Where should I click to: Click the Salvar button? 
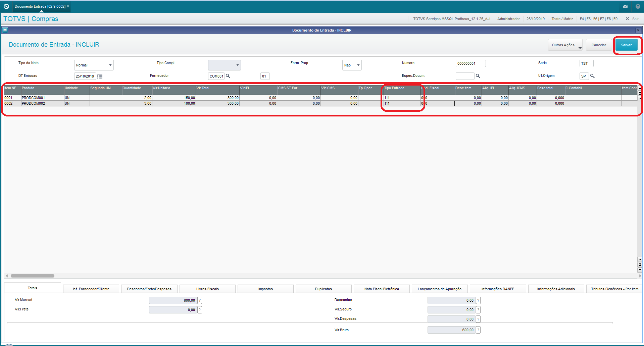626,45
